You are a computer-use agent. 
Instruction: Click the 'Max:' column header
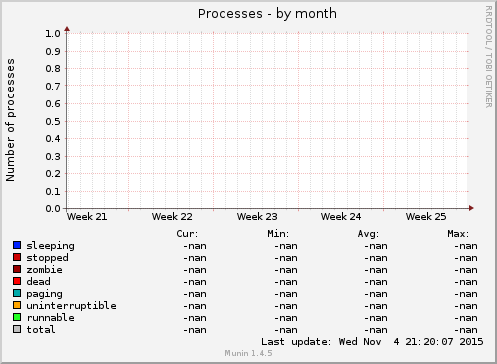458,234
